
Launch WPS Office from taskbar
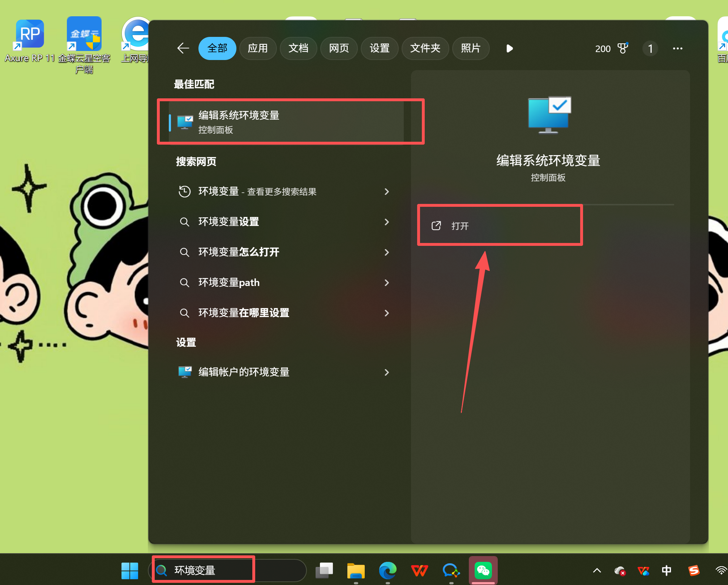[419, 570]
